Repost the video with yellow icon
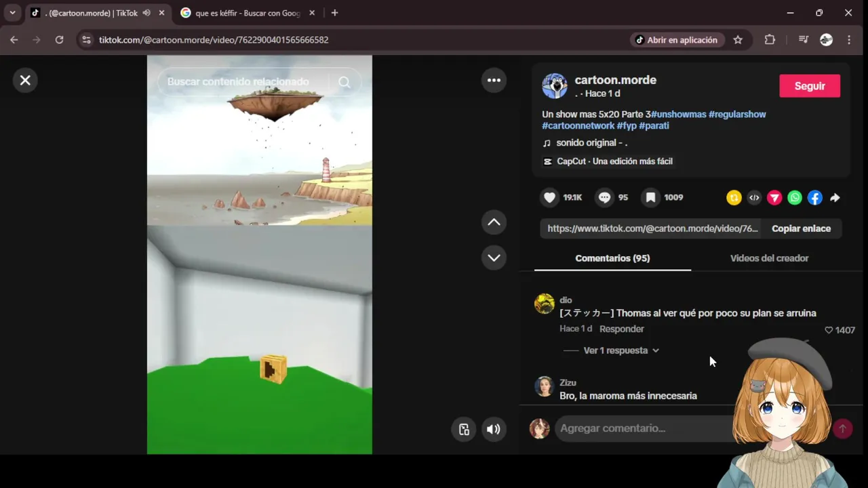 (x=734, y=197)
